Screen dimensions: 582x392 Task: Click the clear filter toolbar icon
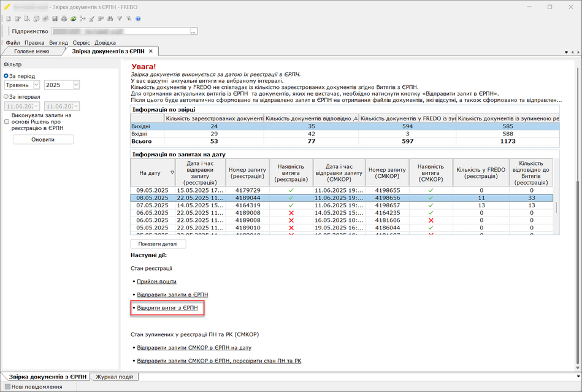(x=129, y=18)
